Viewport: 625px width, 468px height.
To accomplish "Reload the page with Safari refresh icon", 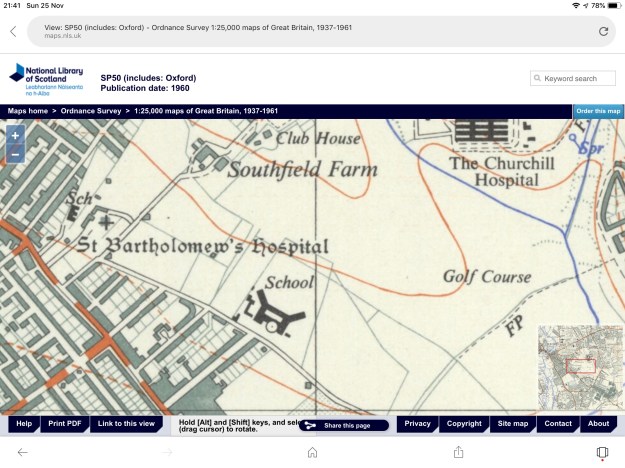I will [x=603, y=31].
